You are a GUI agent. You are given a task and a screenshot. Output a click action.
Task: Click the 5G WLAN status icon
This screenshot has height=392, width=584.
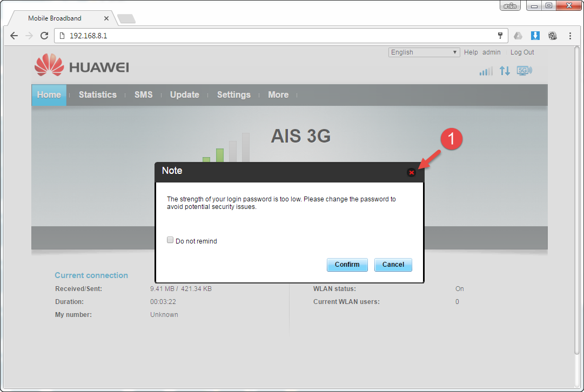click(x=525, y=71)
